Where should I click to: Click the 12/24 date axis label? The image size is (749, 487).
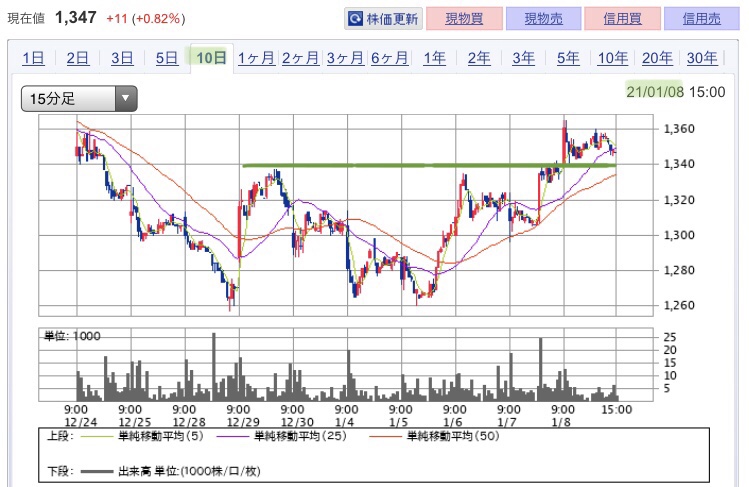point(80,422)
